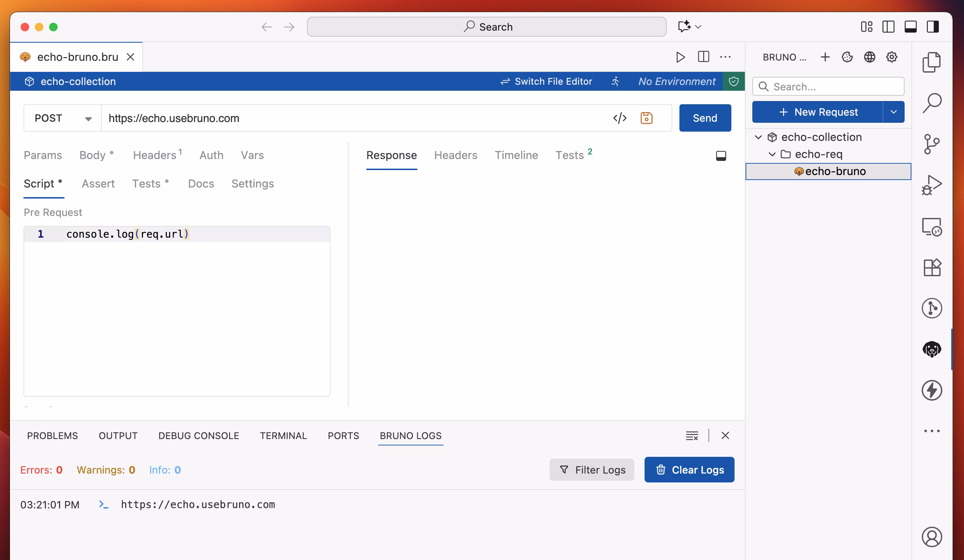Switch to the Timeline response tab
The width and height of the screenshot is (964, 560).
[x=517, y=155]
